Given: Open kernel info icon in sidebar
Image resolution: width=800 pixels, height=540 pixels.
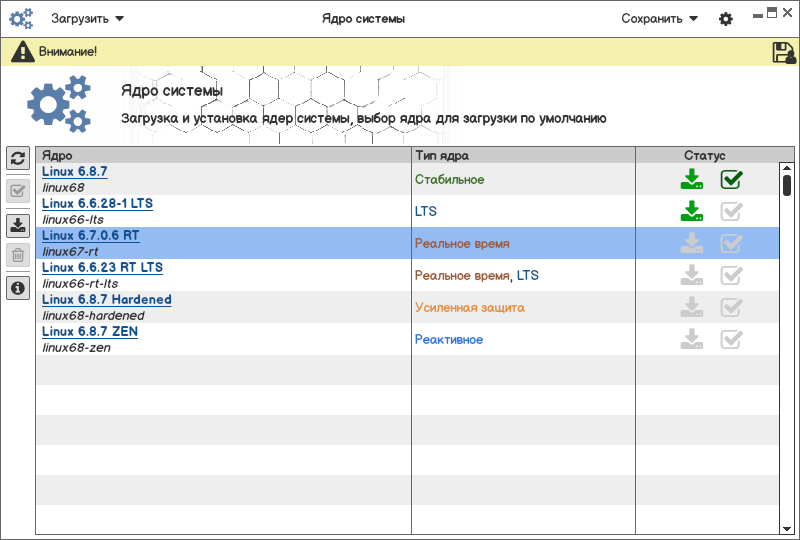Looking at the screenshot, I should (17, 288).
